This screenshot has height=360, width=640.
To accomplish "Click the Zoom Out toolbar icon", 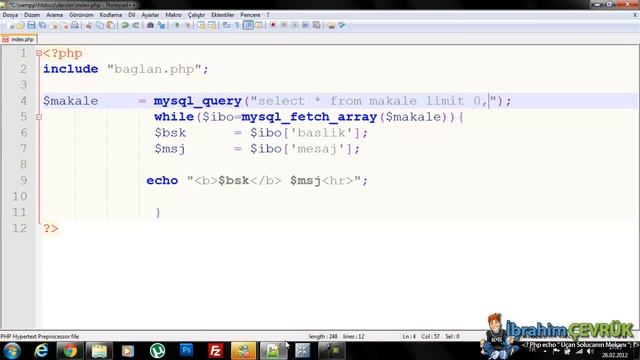I will [188, 25].
